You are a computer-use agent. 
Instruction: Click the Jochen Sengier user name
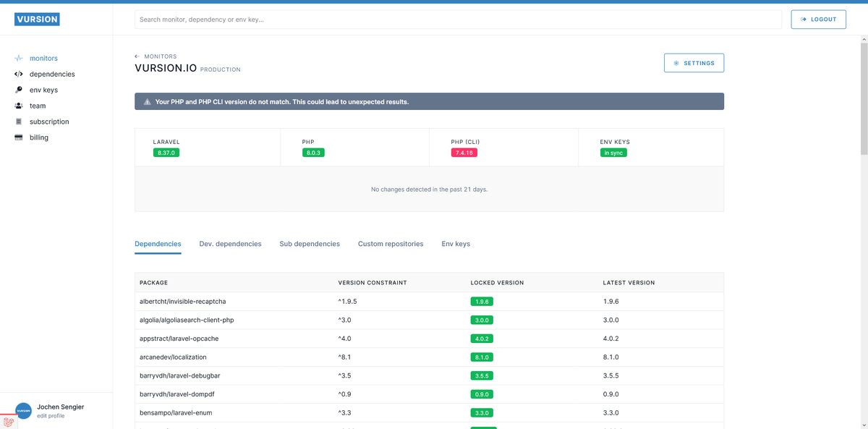tap(60, 407)
